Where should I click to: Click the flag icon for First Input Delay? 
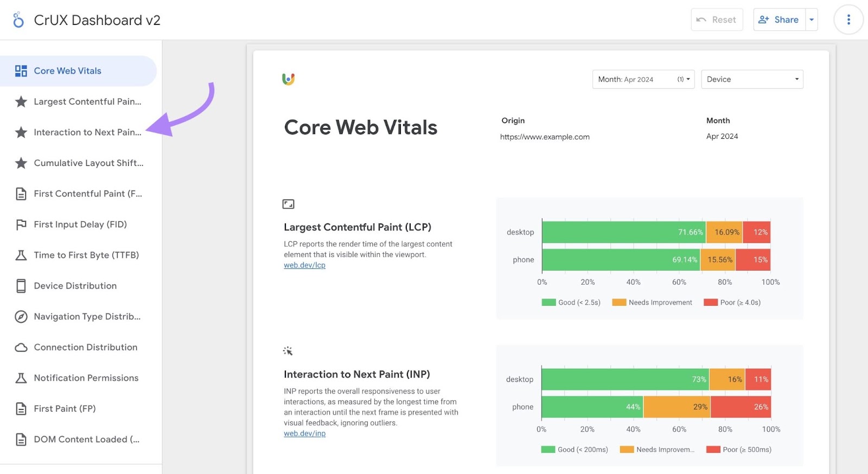point(21,225)
